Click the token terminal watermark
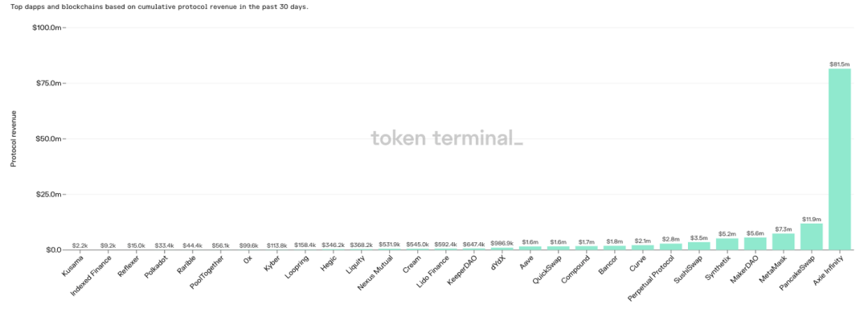The height and width of the screenshot is (309, 868). coord(446,138)
